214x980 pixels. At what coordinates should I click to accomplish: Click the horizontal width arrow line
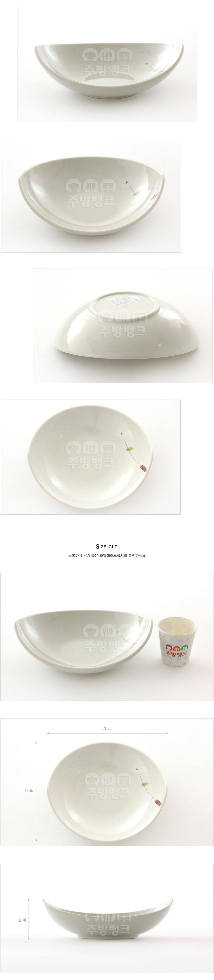pyautogui.click(x=107, y=733)
